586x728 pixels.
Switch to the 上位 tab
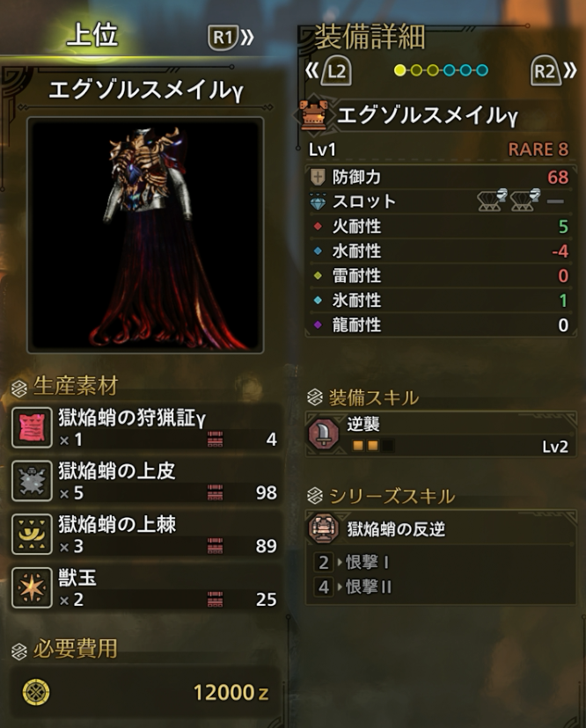tap(92, 35)
